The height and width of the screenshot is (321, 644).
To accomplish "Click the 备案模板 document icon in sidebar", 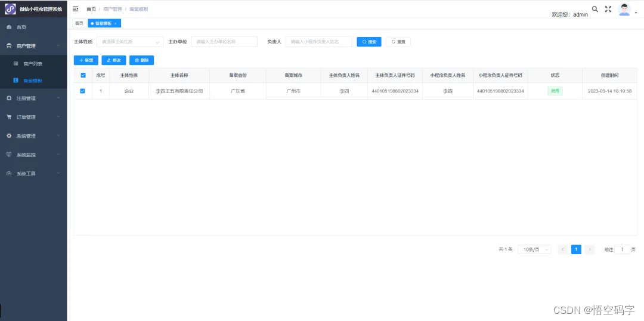I will pos(16,81).
